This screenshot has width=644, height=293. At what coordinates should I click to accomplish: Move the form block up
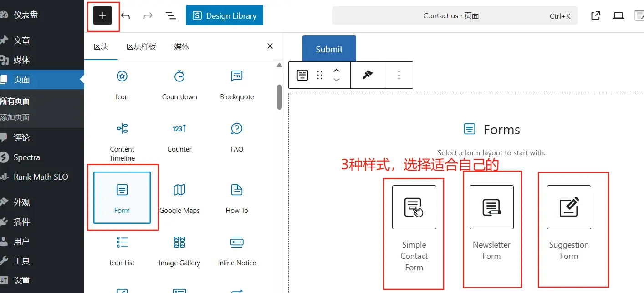[x=337, y=71]
